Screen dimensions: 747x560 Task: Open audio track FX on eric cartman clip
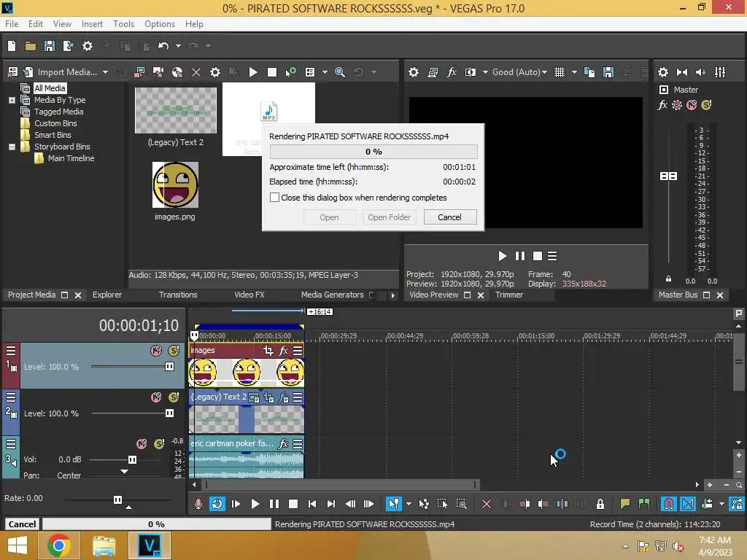coord(283,444)
